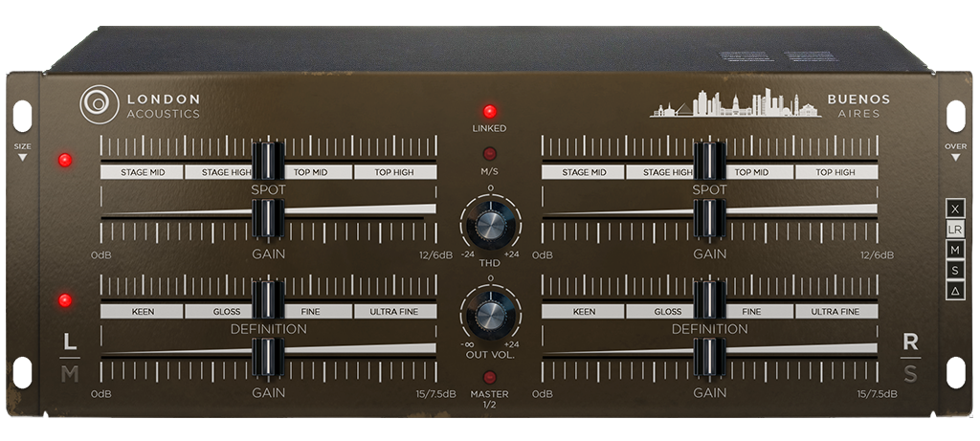This screenshot has height=441, width=980.
Task: Click the left Spot GAIN slider handle
Action: click(x=268, y=219)
